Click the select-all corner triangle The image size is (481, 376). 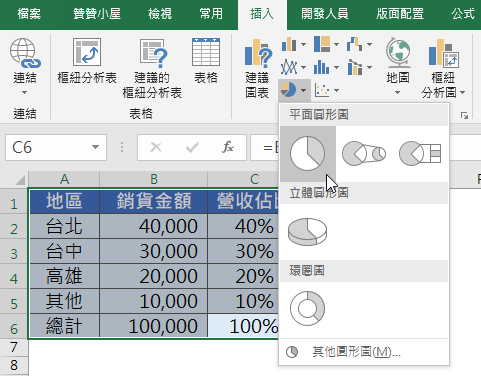click(x=20, y=180)
